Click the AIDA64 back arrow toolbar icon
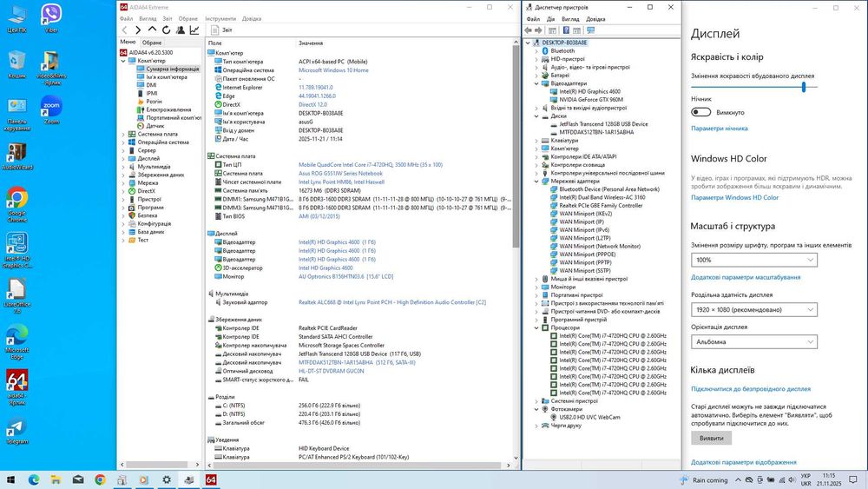Screen dimensions: 868x489 click(x=124, y=30)
